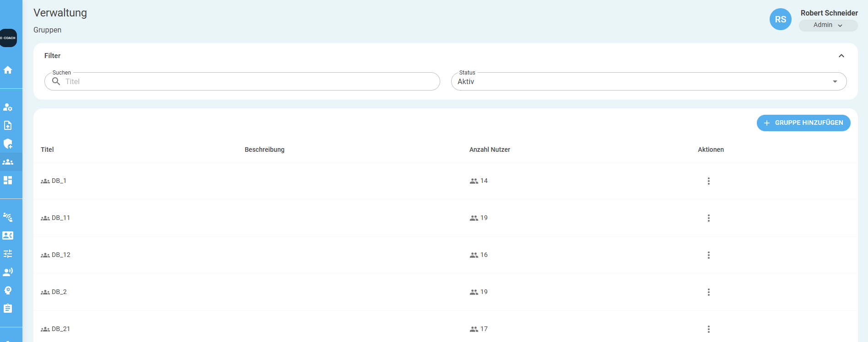Screen dimensions: 868x342
Task: Open the Admin role dropdown
Action: tap(828, 25)
